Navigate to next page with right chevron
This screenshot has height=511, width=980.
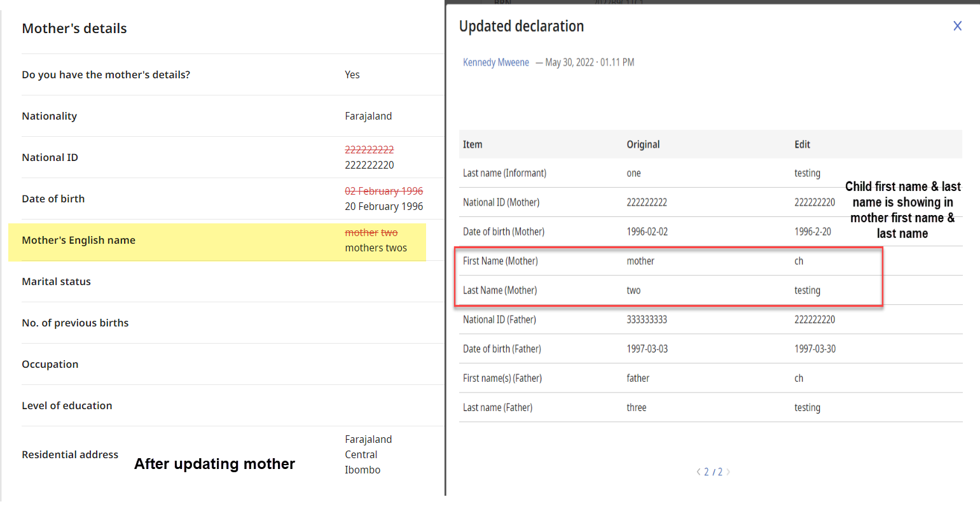coord(728,472)
